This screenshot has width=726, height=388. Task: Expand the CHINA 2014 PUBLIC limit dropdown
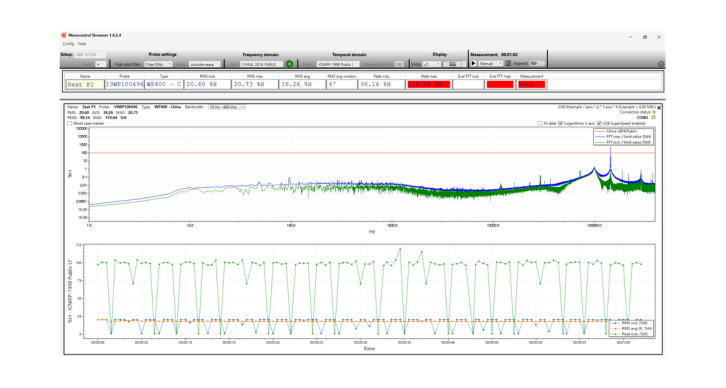click(x=261, y=64)
